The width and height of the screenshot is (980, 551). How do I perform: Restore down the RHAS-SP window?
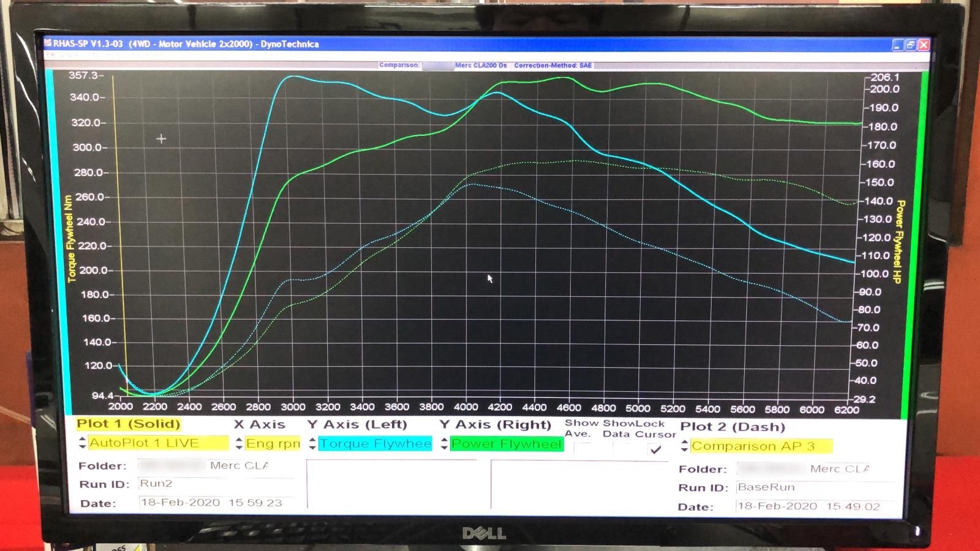(911, 45)
